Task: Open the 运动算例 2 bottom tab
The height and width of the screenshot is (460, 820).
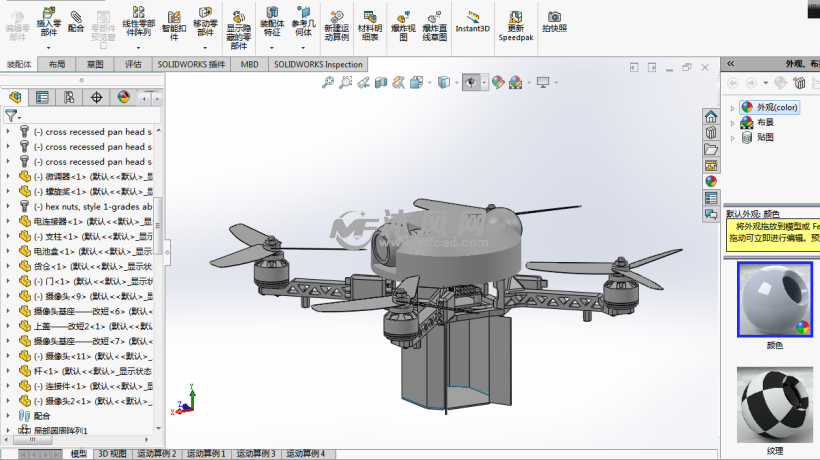Action: [156, 454]
